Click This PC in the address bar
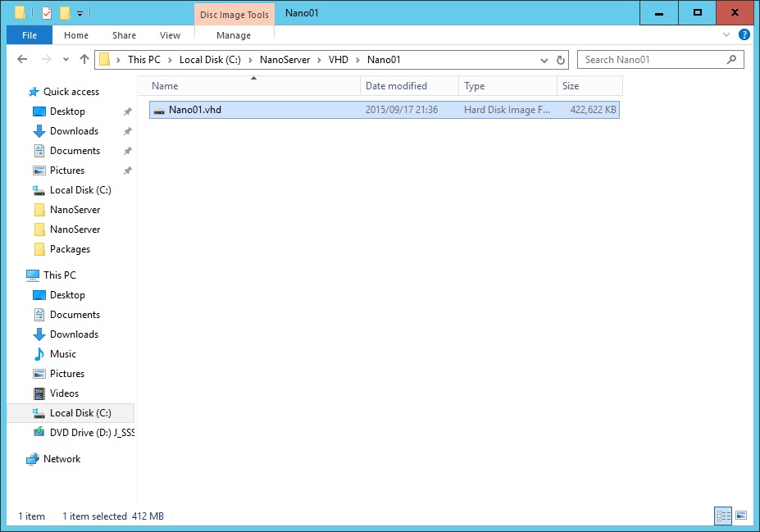 144,60
